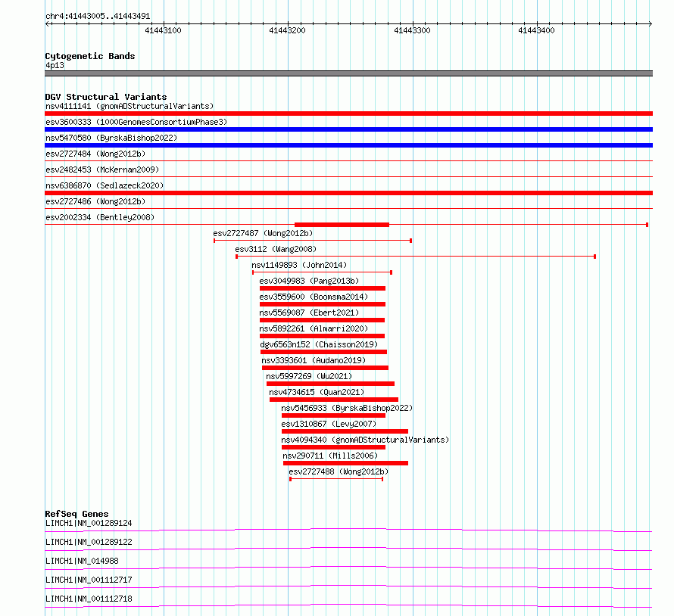The width and height of the screenshot is (674, 616).
Task: Open variant nsv5569087 (Ebert2021)
Action: click(309, 313)
